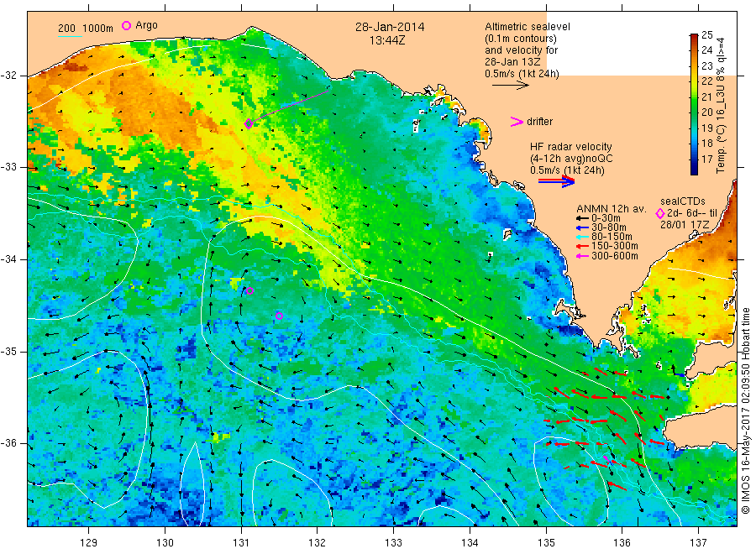Click the -36 latitude axis label
756x554 pixels.
pos(8,443)
